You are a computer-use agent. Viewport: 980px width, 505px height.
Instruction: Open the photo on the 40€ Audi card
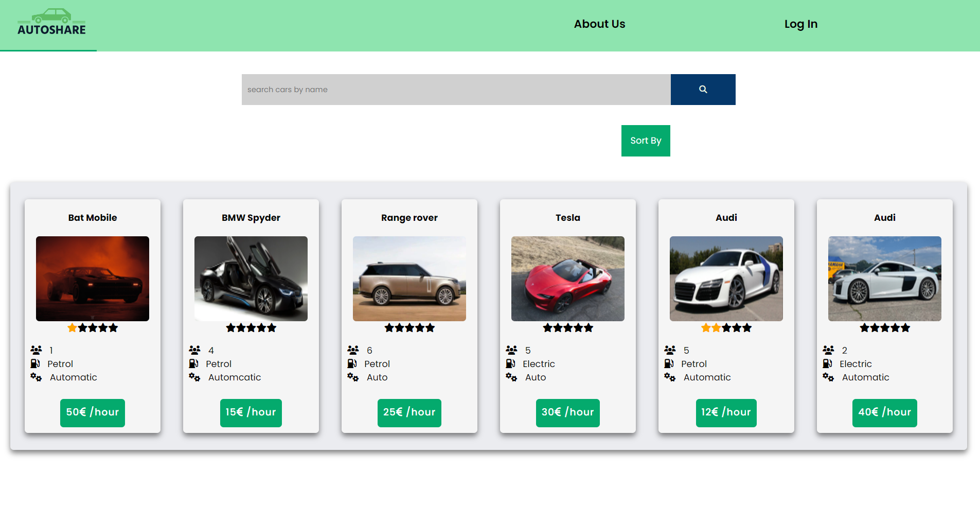tap(885, 278)
